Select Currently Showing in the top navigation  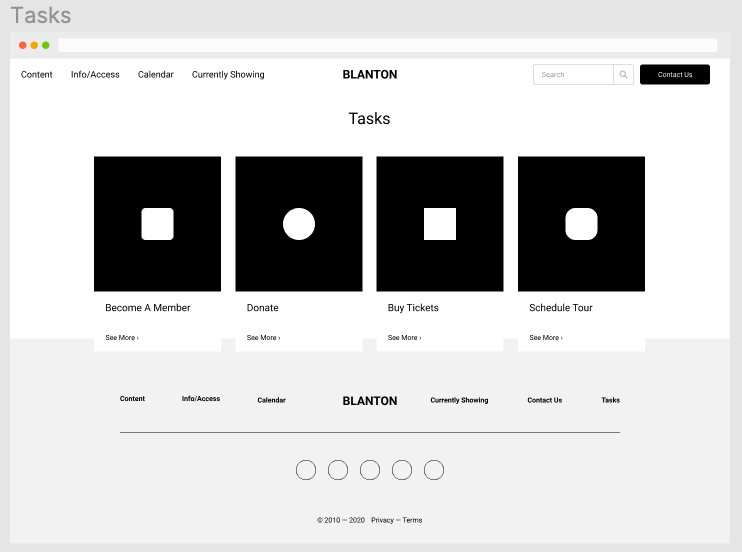(228, 74)
